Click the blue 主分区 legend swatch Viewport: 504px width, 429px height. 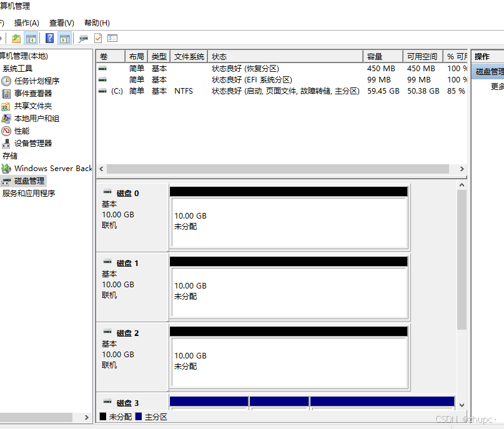click(139, 417)
